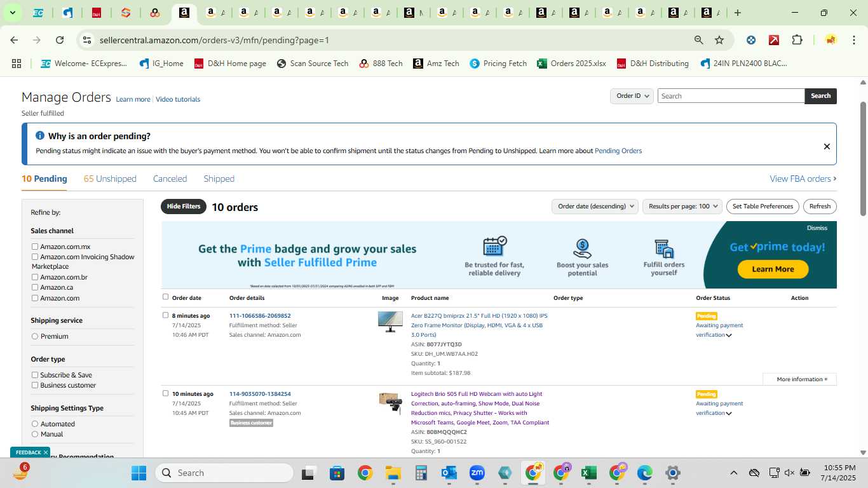The image size is (868, 488).
Task: Open the Scan Source Tech bookmark
Action: pyautogui.click(x=313, y=64)
